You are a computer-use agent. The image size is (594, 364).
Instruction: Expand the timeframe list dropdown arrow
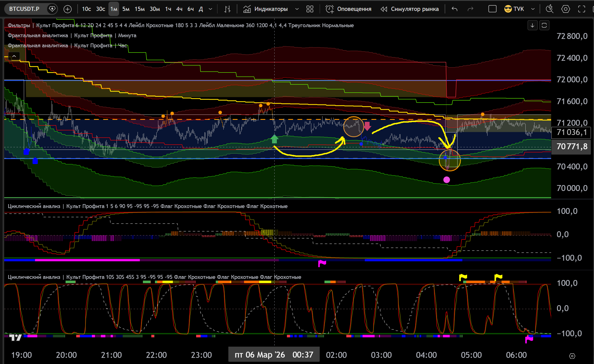pos(210,9)
